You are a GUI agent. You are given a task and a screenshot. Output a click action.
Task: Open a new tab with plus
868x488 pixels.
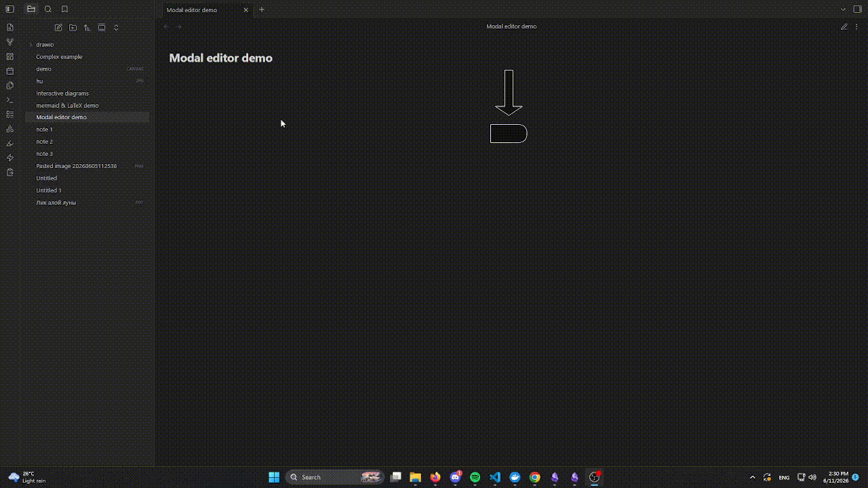262,9
